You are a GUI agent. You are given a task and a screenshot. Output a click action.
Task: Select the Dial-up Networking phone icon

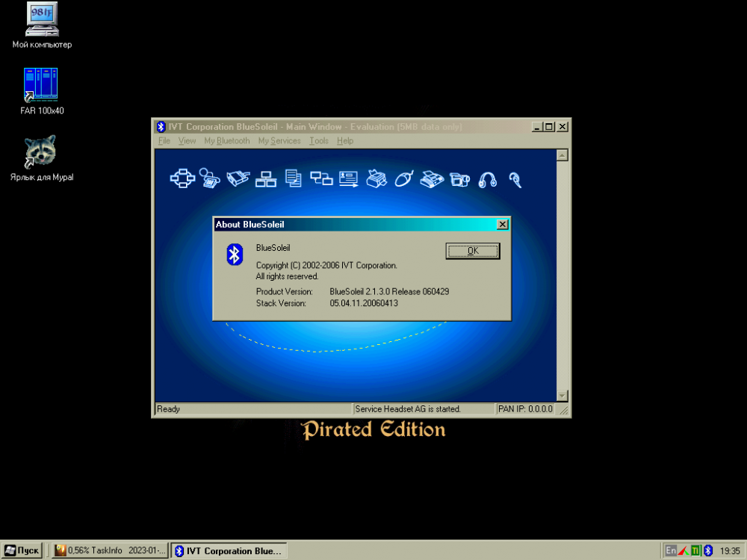point(210,178)
